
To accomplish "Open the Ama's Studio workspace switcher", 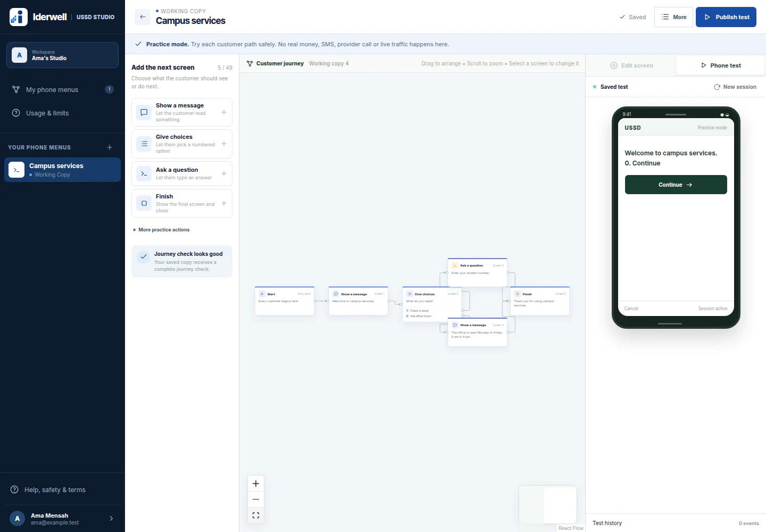I will tap(62, 55).
